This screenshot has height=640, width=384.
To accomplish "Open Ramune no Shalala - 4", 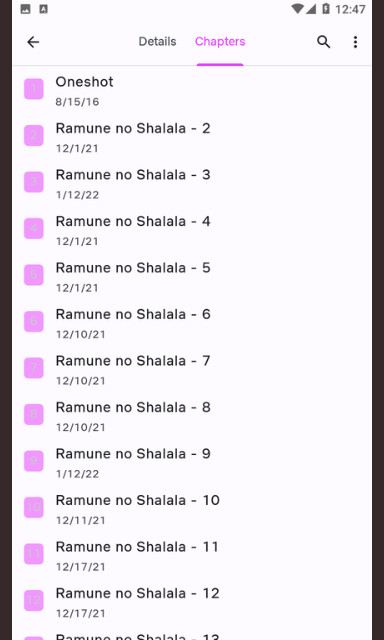I will [192, 229].
